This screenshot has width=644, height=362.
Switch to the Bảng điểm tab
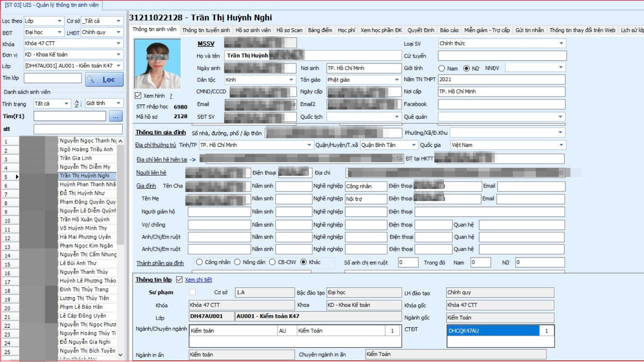click(x=320, y=30)
